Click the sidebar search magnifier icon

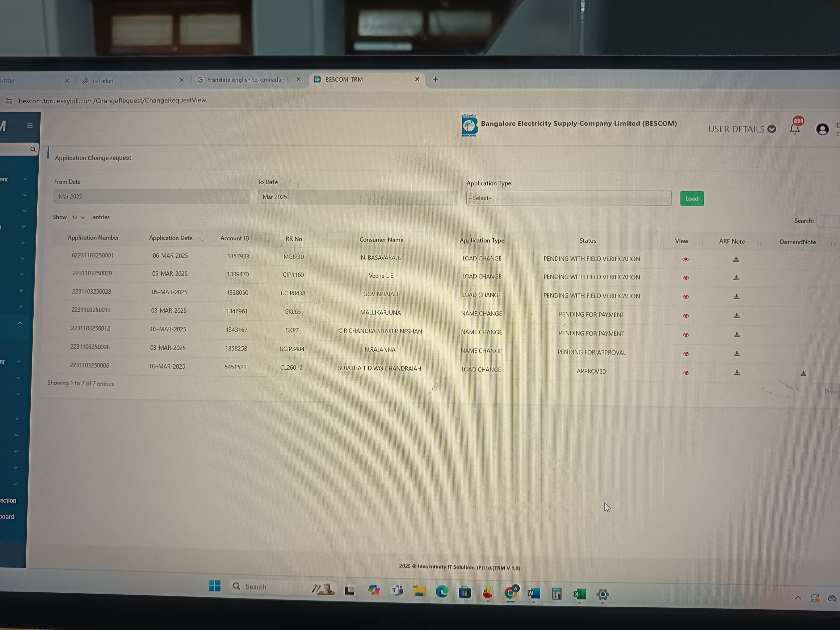coord(33,149)
